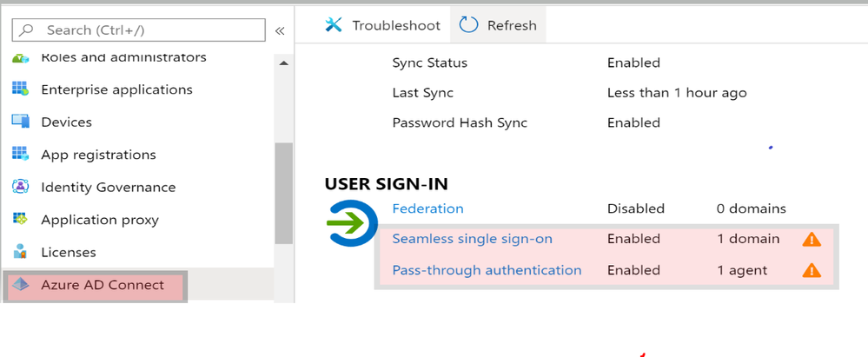Viewport: 868px width, 357px height.
Task: Click the Devices icon in sidebar
Action: [20, 122]
